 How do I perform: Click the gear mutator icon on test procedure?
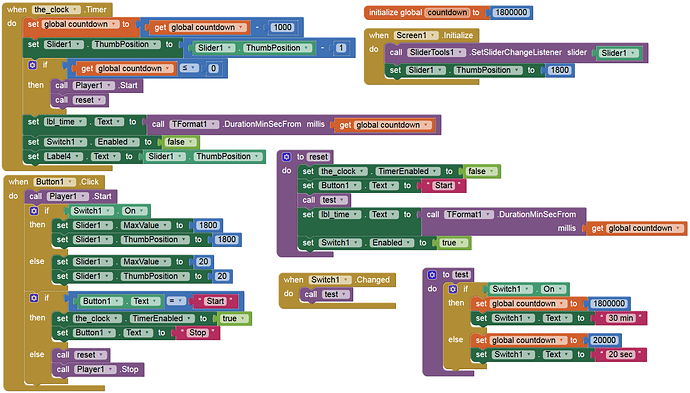[x=432, y=275]
